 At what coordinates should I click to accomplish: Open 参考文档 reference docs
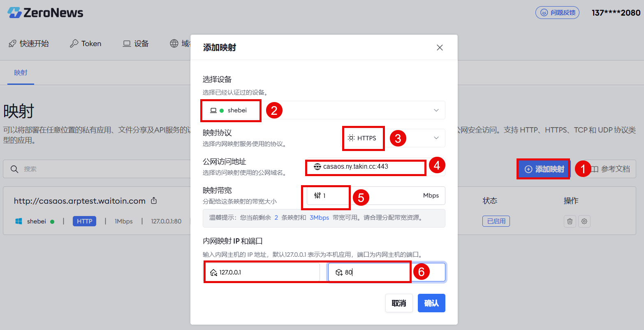tap(610, 169)
